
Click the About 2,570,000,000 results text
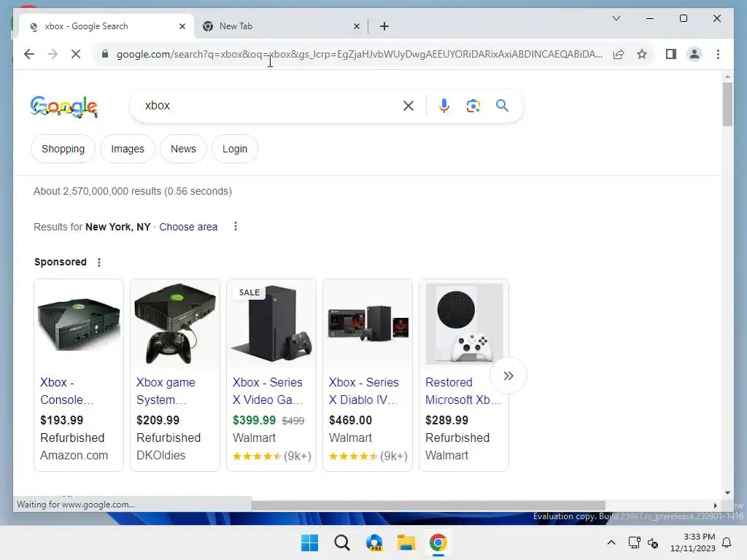coord(133,192)
